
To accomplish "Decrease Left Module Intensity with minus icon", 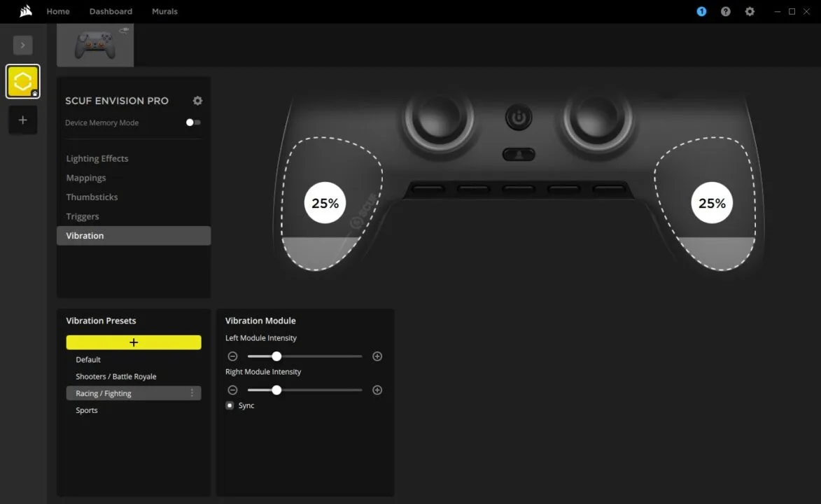I will tap(232, 356).
